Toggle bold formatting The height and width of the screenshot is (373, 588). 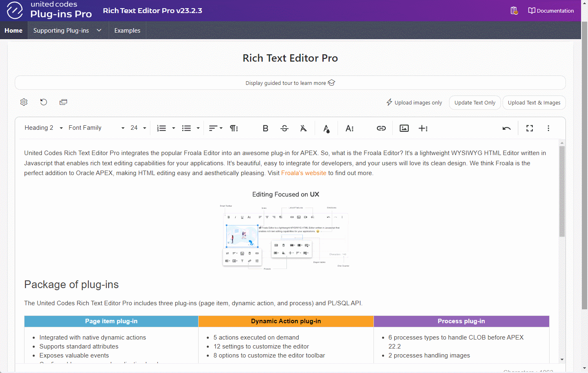coord(265,128)
